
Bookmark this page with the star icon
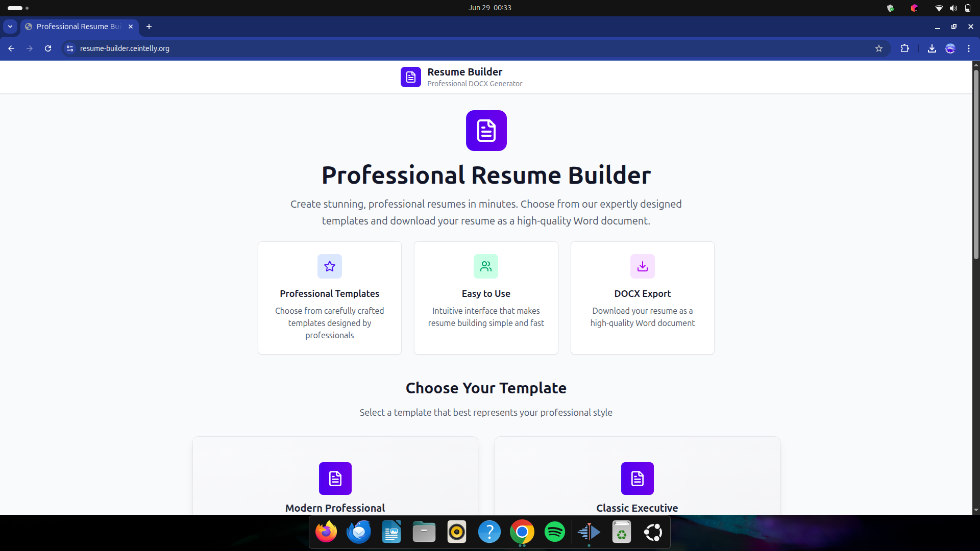pyautogui.click(x=878, y=48)
